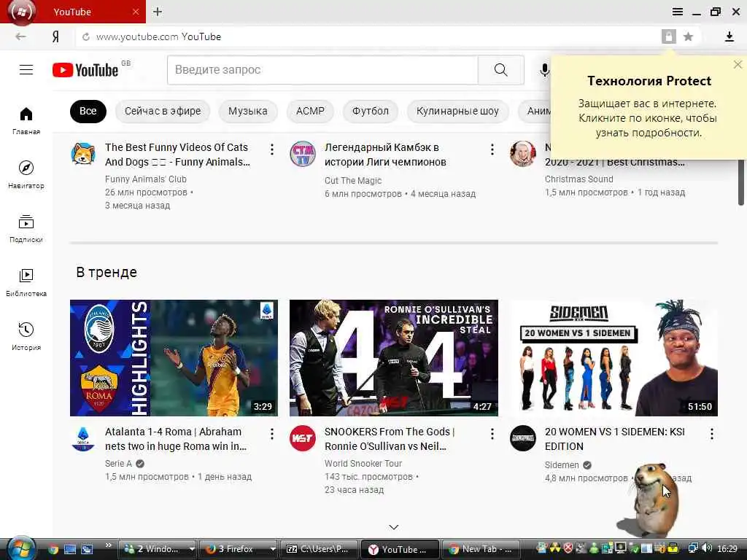
Task: Click the Protect lock icon in address bar
Action: point(668,36)
